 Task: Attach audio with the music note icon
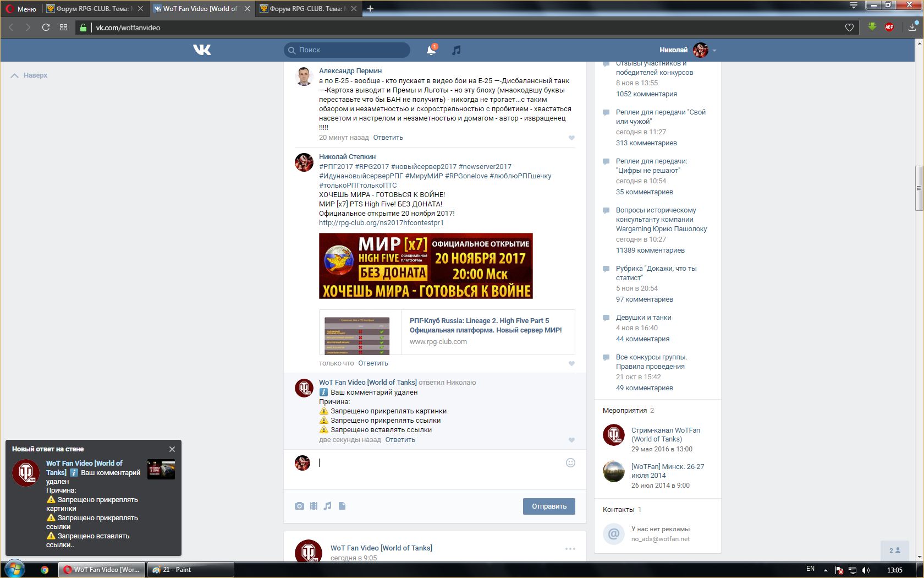pyautogui.click(x=328, y=506)
